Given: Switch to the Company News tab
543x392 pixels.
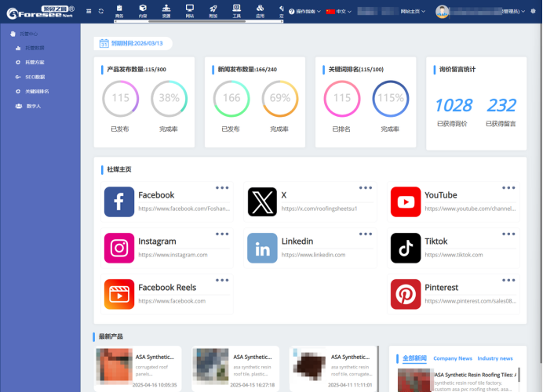Looking at the screenshot, I should pos(453,358).
